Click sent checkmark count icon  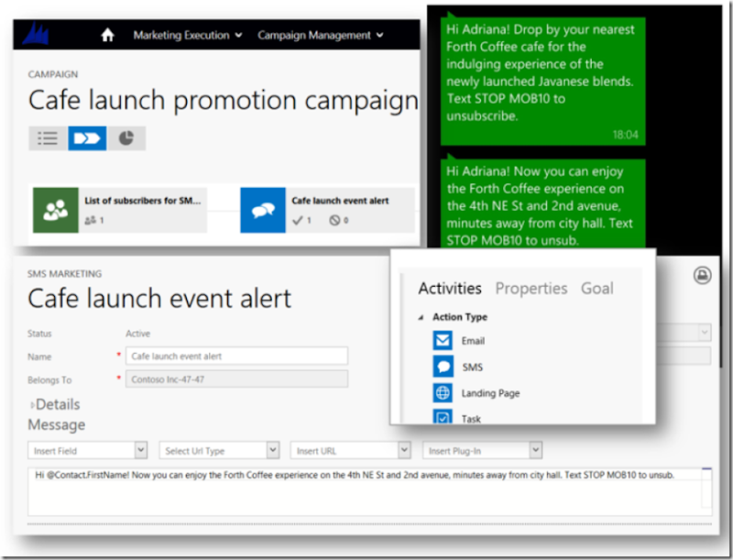point(297,220)
